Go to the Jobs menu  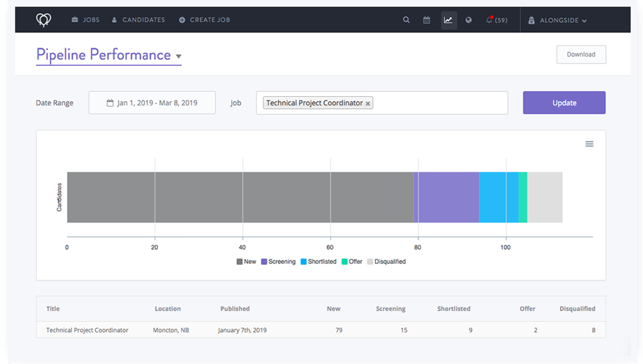[85, 20]
